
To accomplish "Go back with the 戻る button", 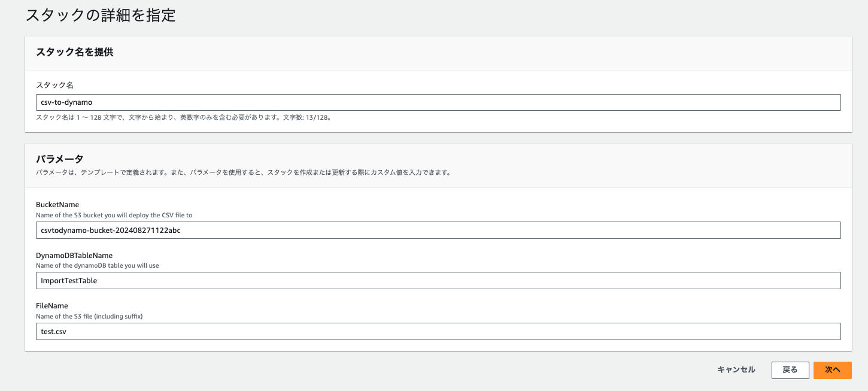I will pos(790,370).
